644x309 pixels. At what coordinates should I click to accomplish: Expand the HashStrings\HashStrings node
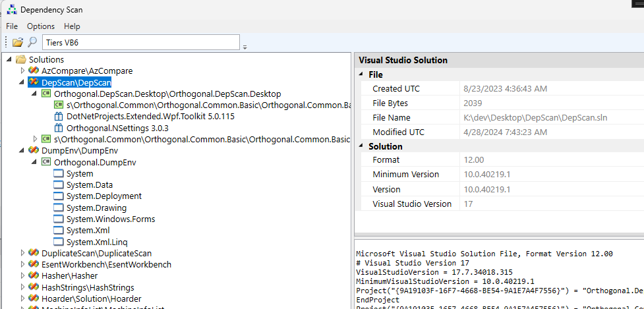22,287
